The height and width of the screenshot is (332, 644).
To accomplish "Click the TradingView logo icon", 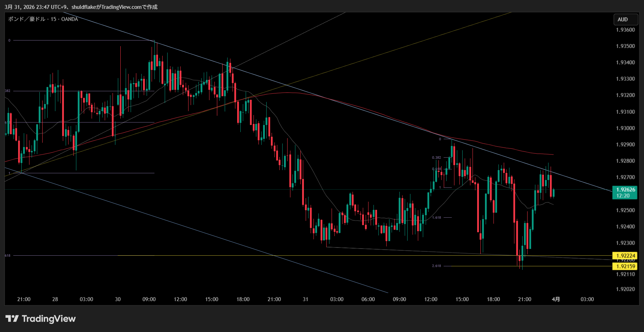I will 12,319.
